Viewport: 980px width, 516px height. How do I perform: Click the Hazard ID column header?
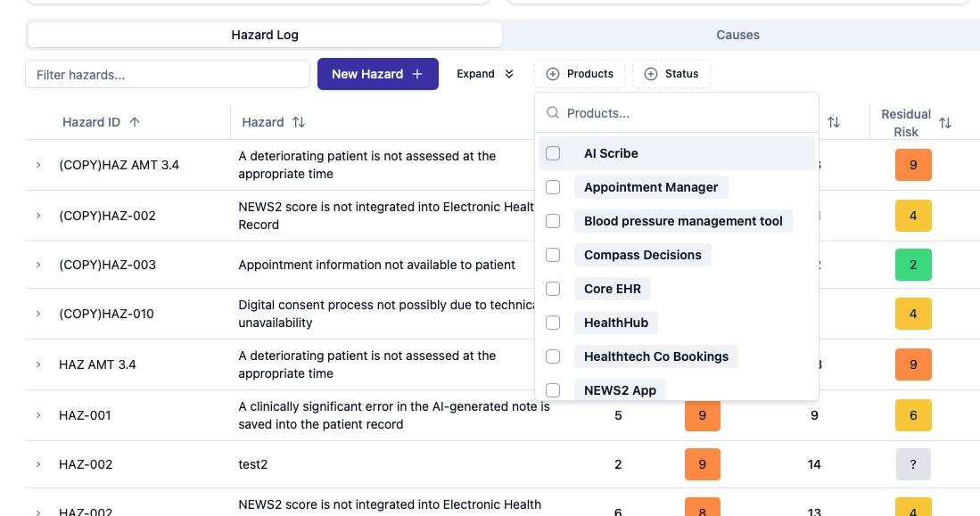[91, 122]
